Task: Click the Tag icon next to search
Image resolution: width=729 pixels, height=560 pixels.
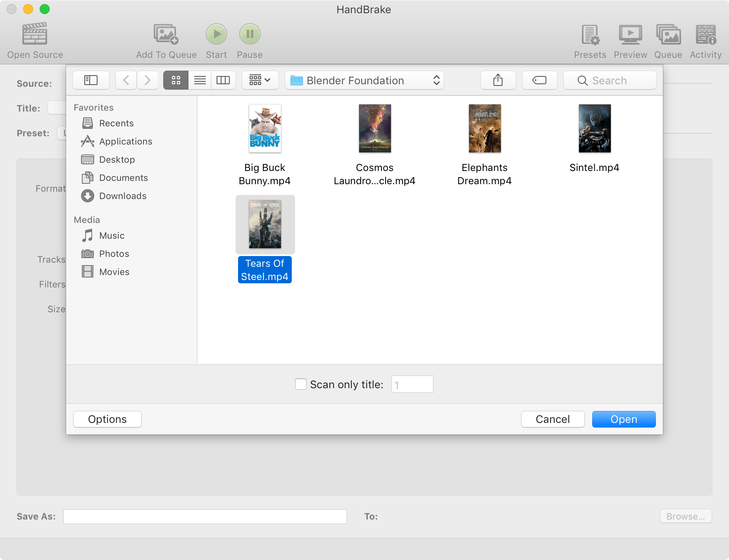Action: point(539,80)
